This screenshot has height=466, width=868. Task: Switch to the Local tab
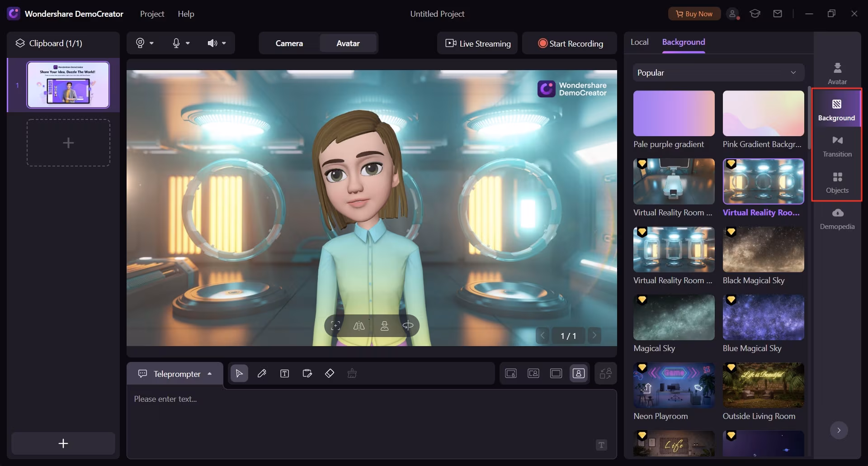(639, 42)
